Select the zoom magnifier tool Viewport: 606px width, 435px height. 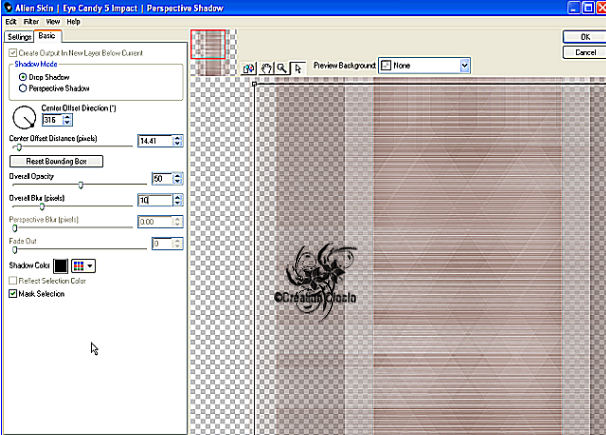282,69
